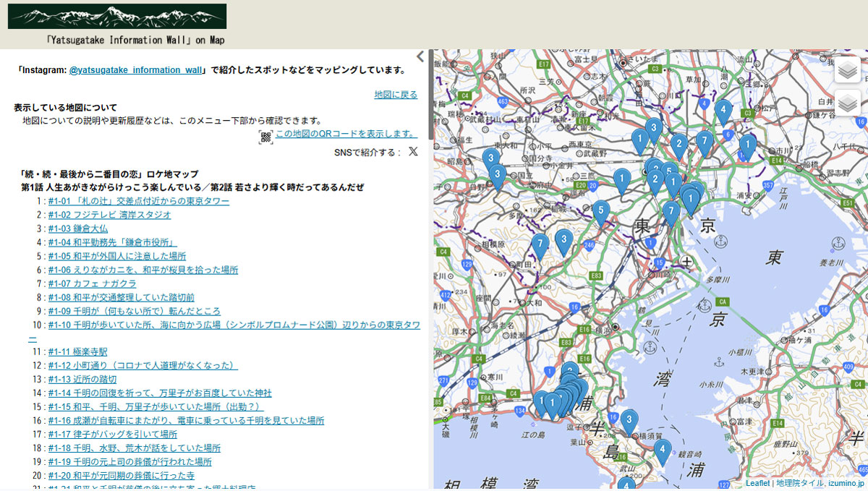Select the northernmost marker numbered 7

click(705, 144)
